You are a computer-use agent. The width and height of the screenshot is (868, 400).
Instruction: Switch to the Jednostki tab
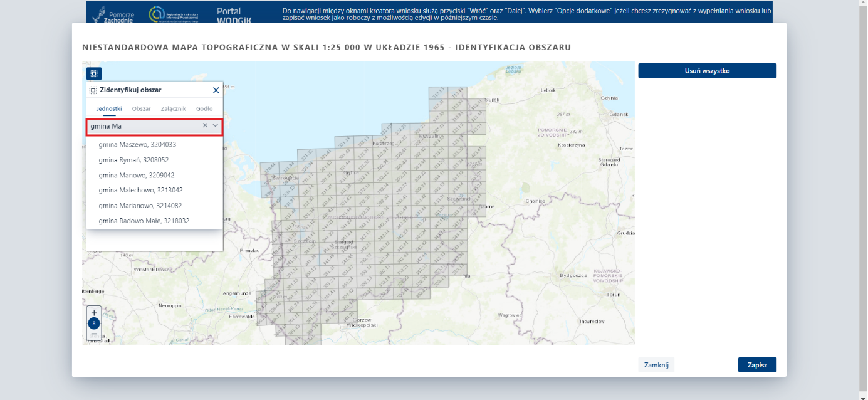point(109,108)
